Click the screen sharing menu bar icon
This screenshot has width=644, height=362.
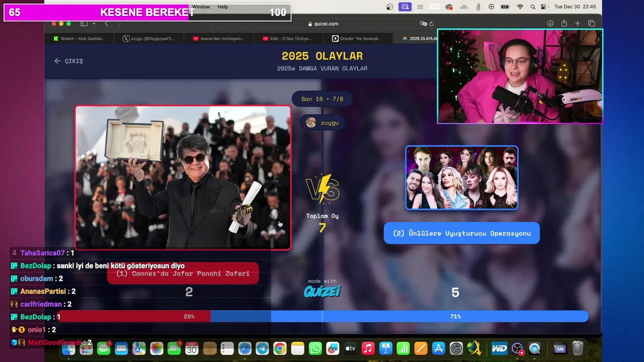click(405, 7)
